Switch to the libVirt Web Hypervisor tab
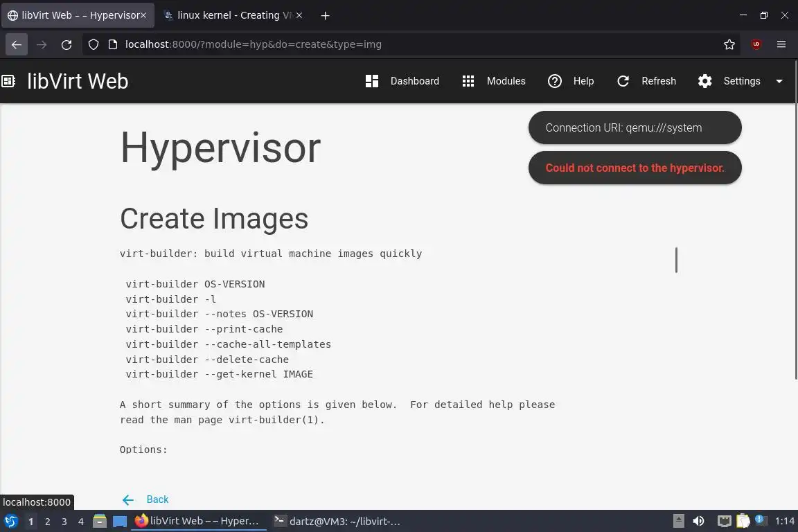 pyautogui.click(x=76, y=15)
